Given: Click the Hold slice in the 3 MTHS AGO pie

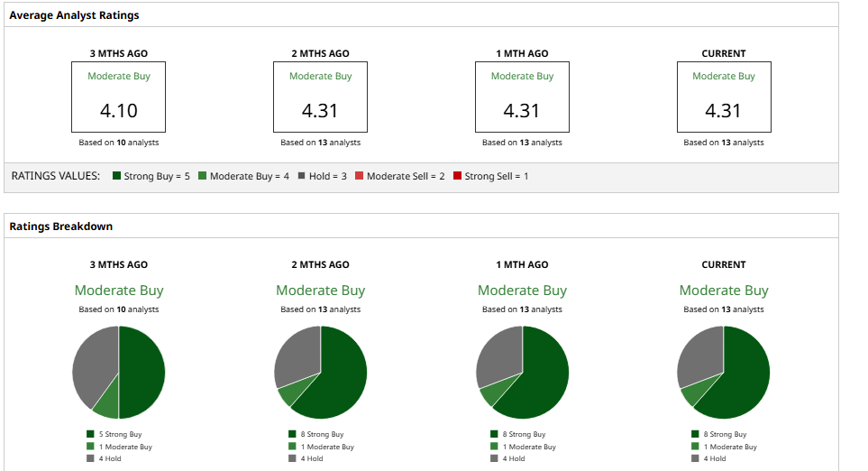Looking at the screenshot, I should pos(93,361).
